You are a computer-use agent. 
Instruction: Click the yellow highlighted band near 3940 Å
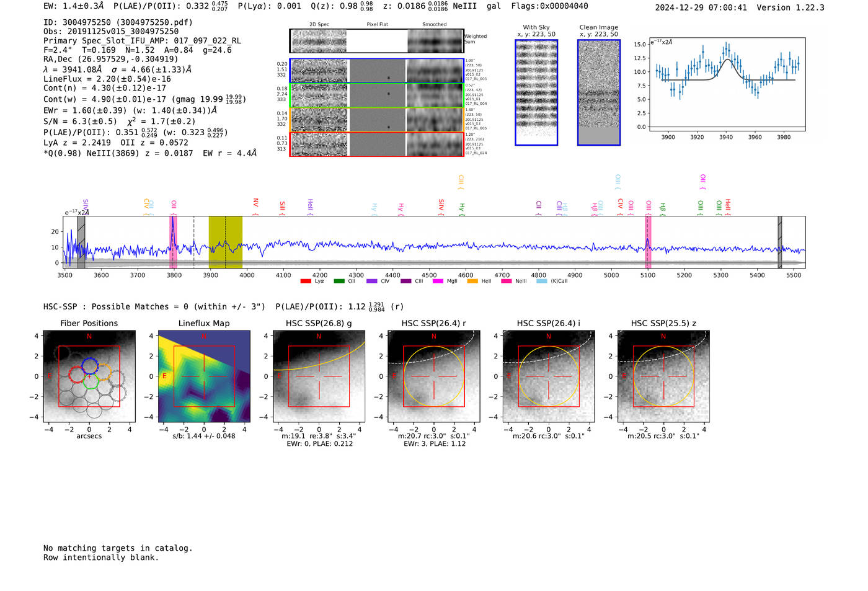225,242
